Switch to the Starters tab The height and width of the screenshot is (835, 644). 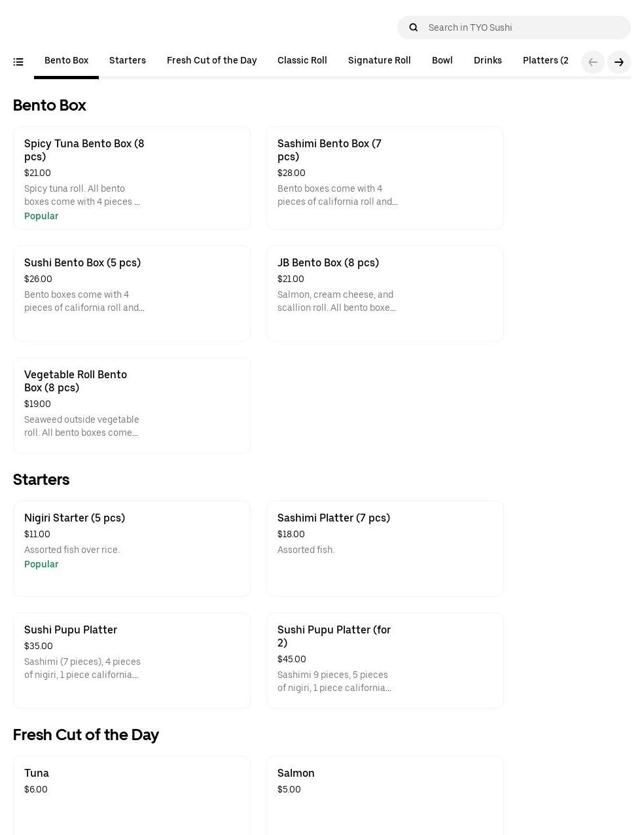[x=128, y=61]
